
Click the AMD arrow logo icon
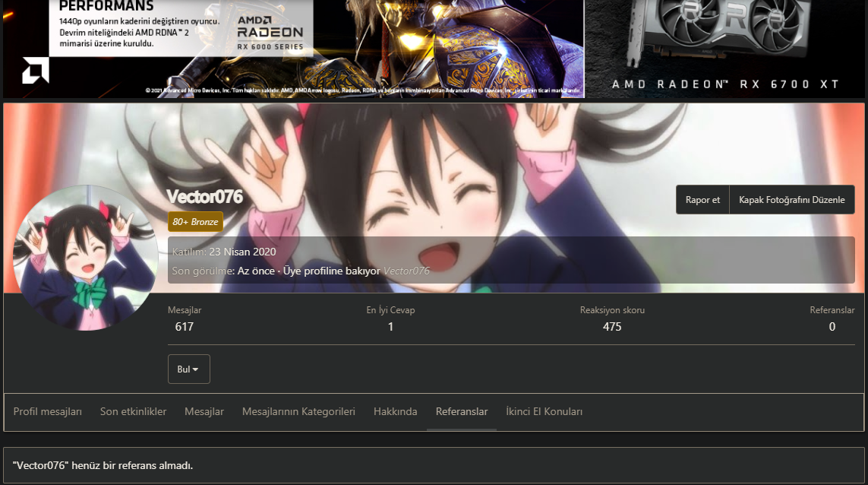pyautogui.click(x=36, y=71)
